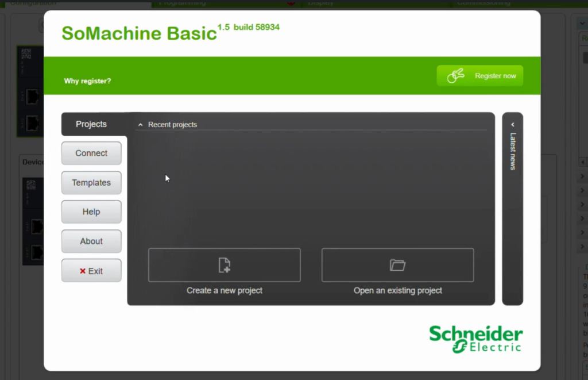588x380 pixels.
Task: Select the Projects tab
Action: pos(91,124)
